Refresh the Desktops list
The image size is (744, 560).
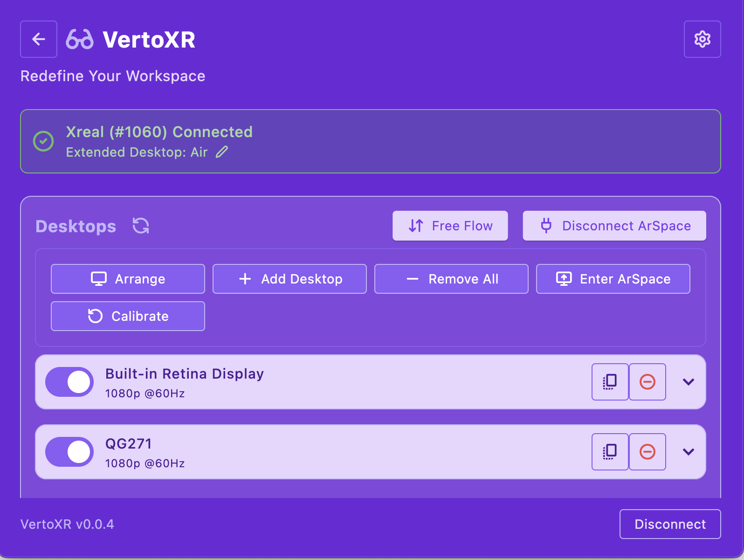[x=141, y=226]
